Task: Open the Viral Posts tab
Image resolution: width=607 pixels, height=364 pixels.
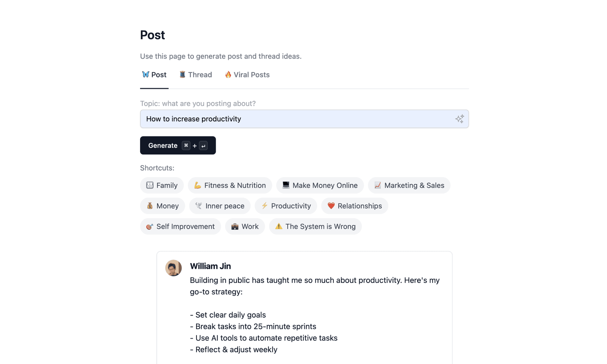Action: 247,75
